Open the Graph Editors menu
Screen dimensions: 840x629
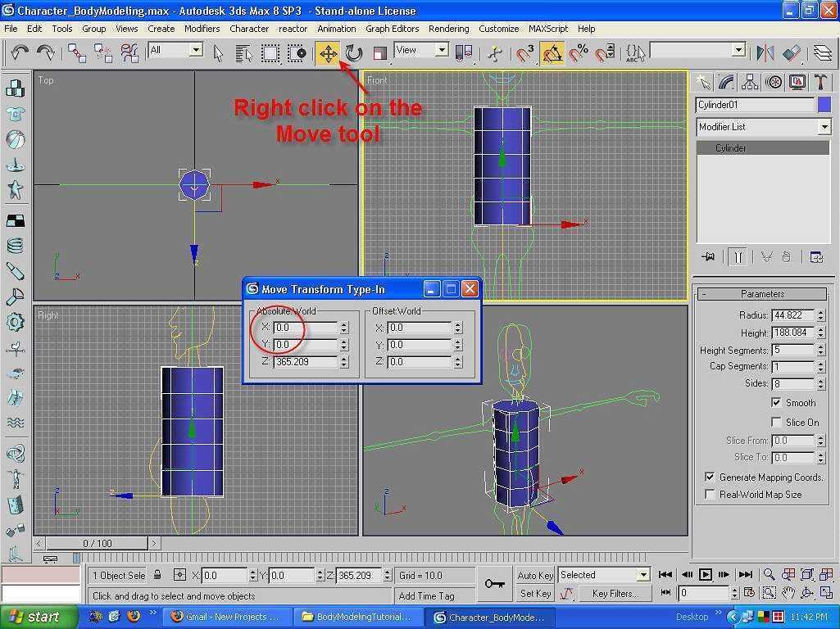(x=393, y=29)
